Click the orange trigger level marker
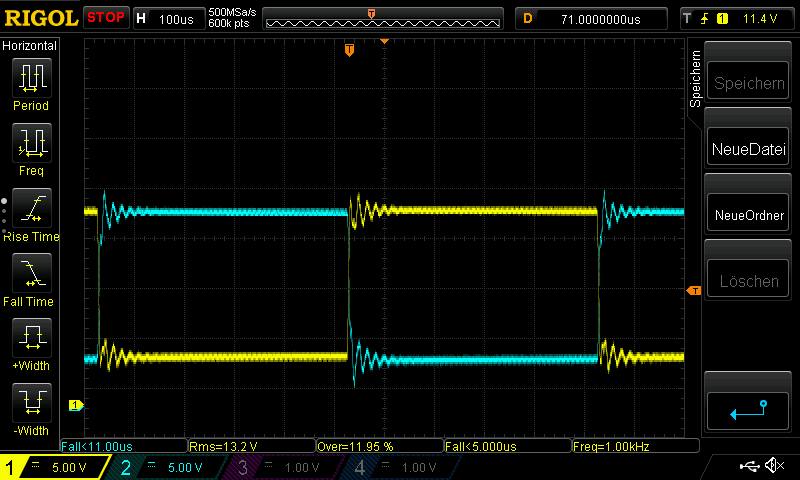This screenshot has height=480, width=800. coord(693,290)
